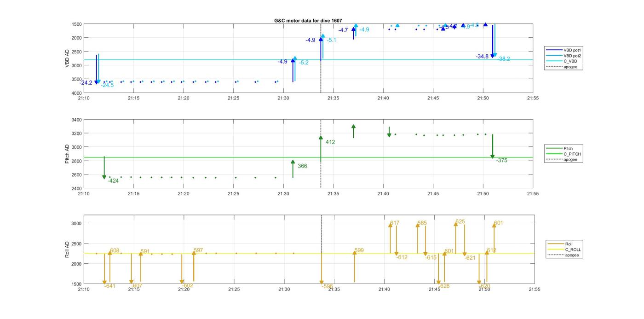Click the '-628' roll data label

[444, 286]
